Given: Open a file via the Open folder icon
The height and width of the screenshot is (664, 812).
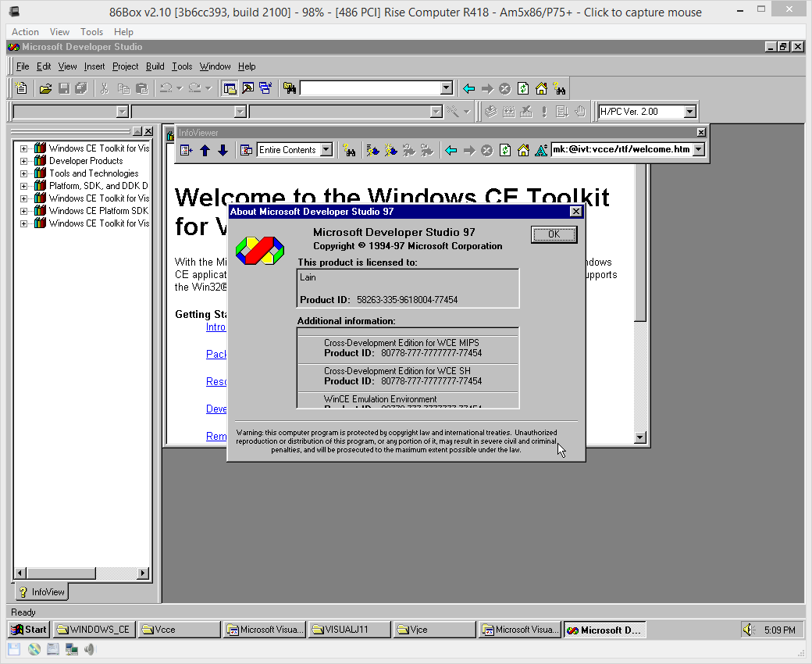Looking at the screenshot, I should click(45, 88).
